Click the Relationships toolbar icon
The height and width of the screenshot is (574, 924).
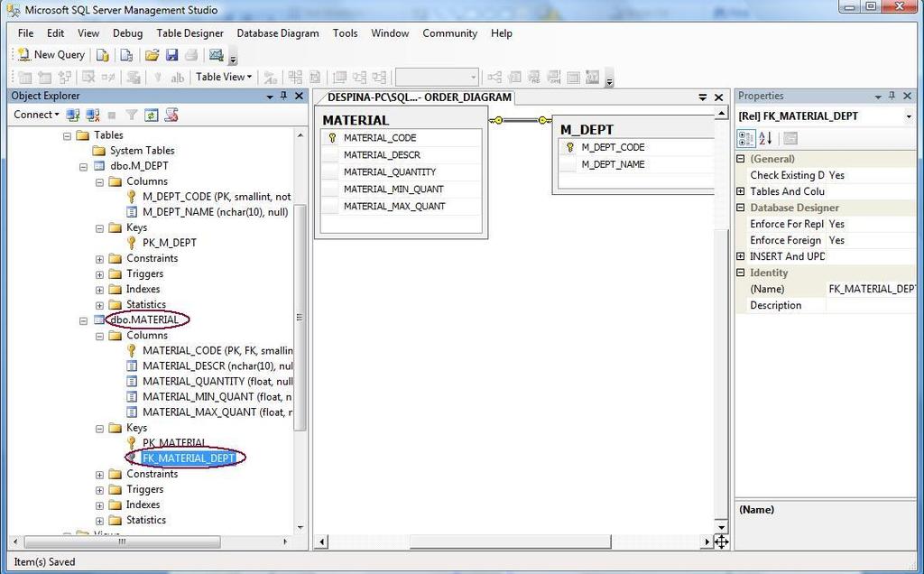click(x=494, y=78)
